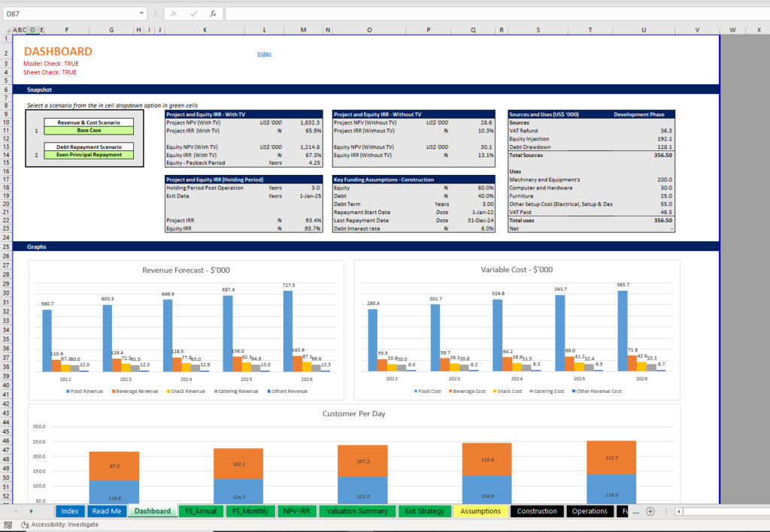Click the formula bar input field
The height and width of the screenshot is (532, 770).
point(489,14)
